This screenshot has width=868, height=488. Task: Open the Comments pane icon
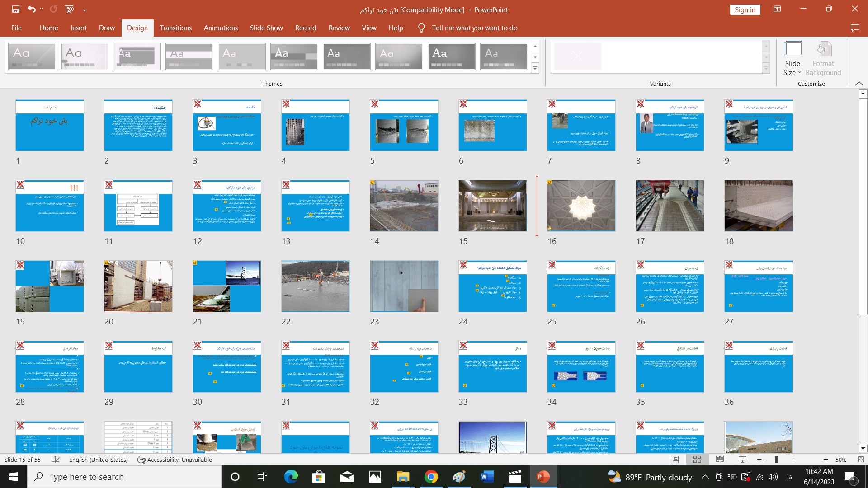point(854,28)
